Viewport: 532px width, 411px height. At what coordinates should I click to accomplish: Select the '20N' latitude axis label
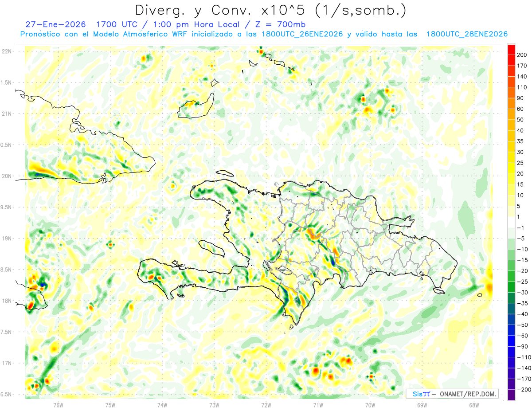(8, 176)
